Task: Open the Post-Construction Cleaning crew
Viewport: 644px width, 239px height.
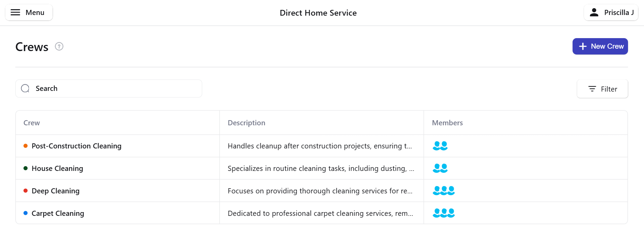Action: click(77, 146)
